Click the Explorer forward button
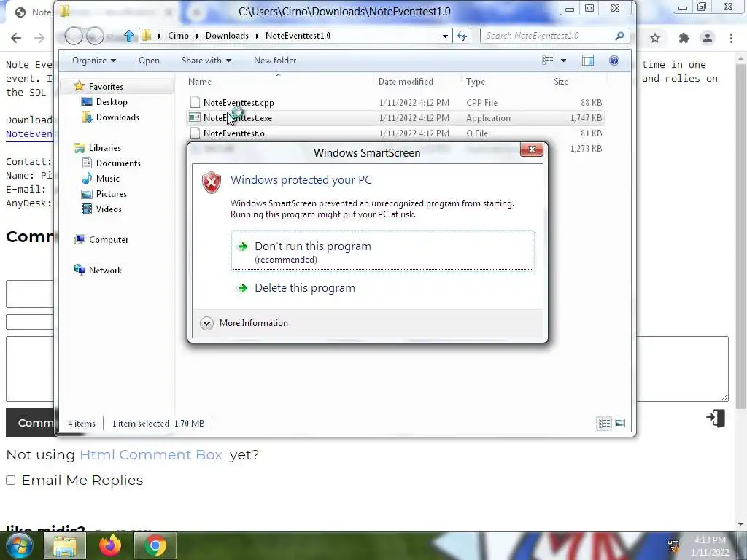This screenshot has width=747, height=560. [x=95, y=36]
